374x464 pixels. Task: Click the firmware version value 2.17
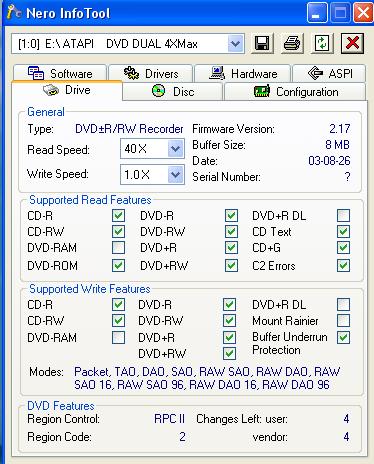click(339, 129)
